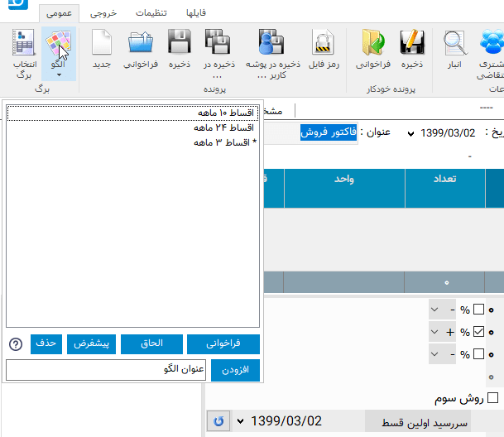This screenshot has width=504, height=437.
Task: Click the انتخاب برگ sheet selection icon
Action: [23, 53]
